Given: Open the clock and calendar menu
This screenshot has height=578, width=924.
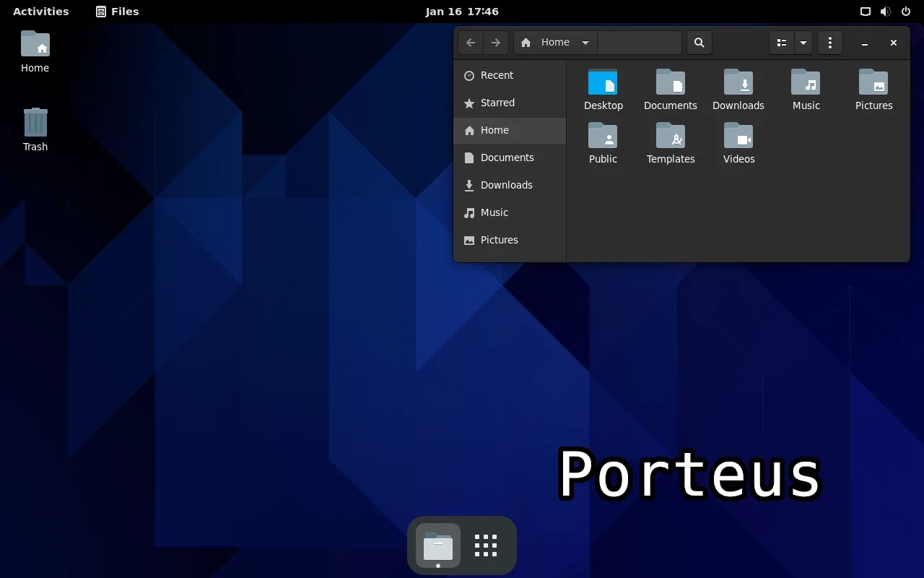Looking at the screenshot, I should [462, 12].
